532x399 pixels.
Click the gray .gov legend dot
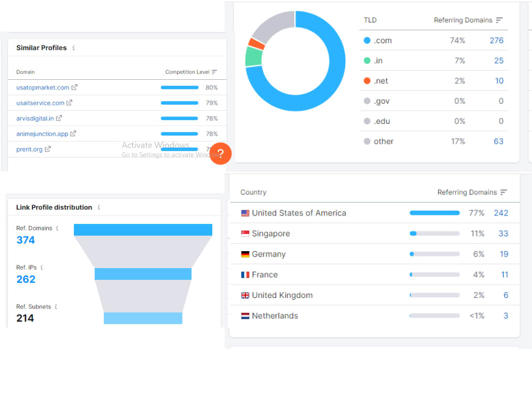pyautogui.click(x=367, y=101)
